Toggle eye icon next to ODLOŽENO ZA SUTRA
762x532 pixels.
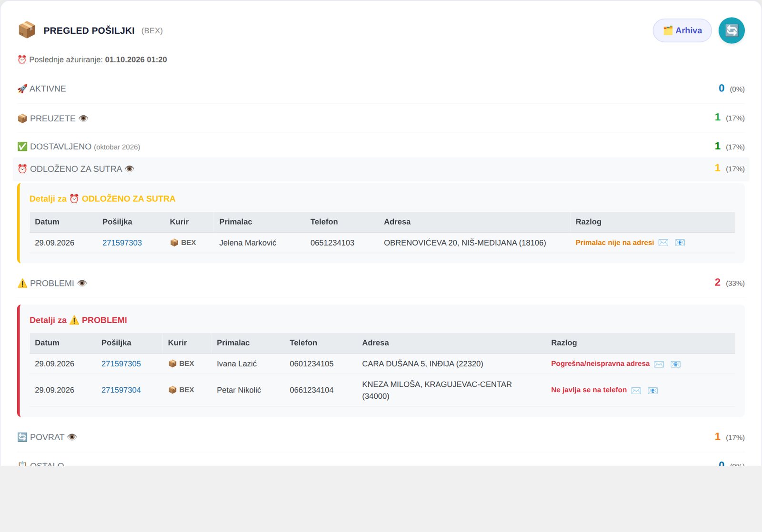coord(130,168)
